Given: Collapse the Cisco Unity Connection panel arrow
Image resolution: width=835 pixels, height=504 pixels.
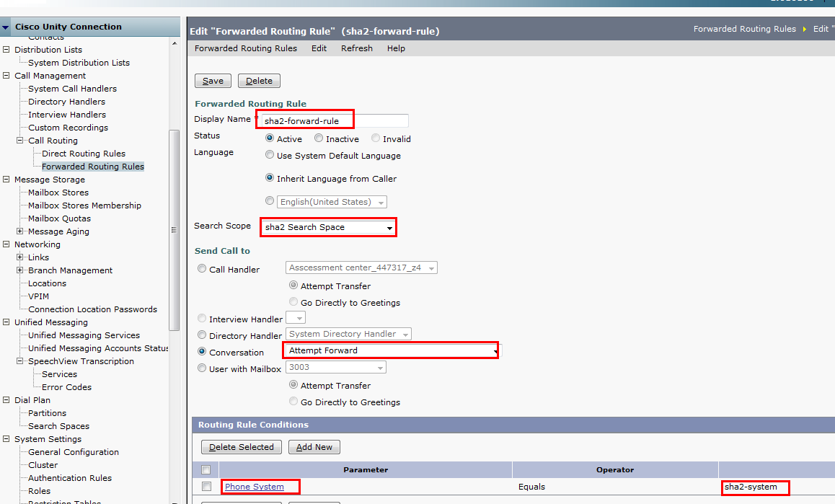Looking at the screenshot, I should coord(5,27).
